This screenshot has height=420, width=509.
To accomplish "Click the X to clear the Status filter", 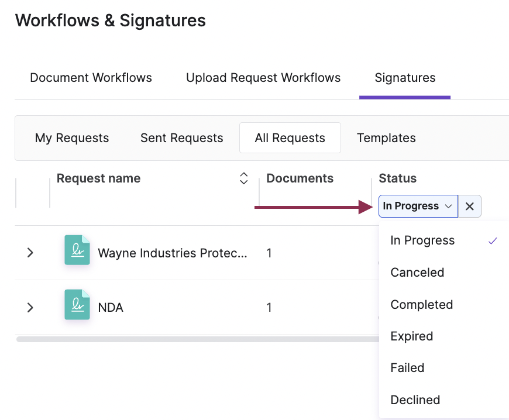I will coord(470,206).
